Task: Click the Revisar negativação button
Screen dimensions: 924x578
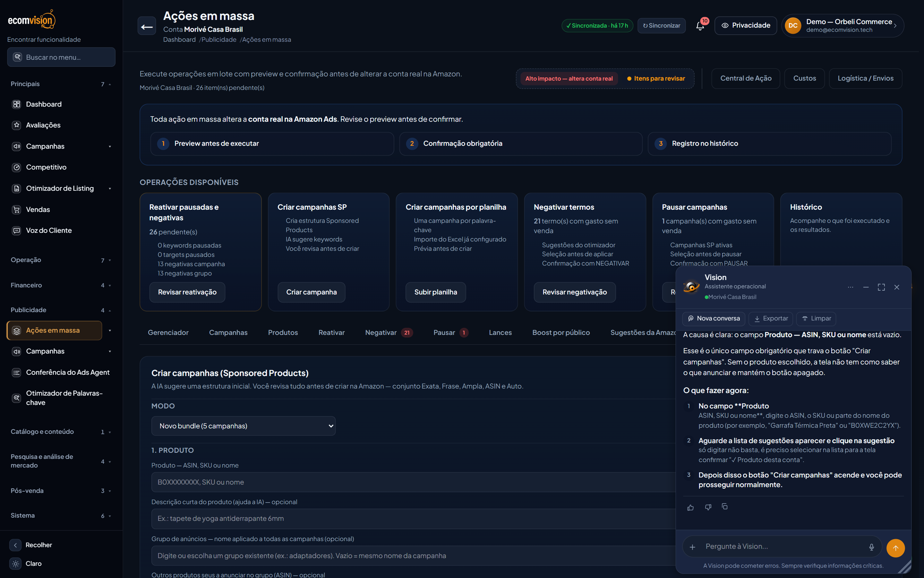Action: coord(574,292)
